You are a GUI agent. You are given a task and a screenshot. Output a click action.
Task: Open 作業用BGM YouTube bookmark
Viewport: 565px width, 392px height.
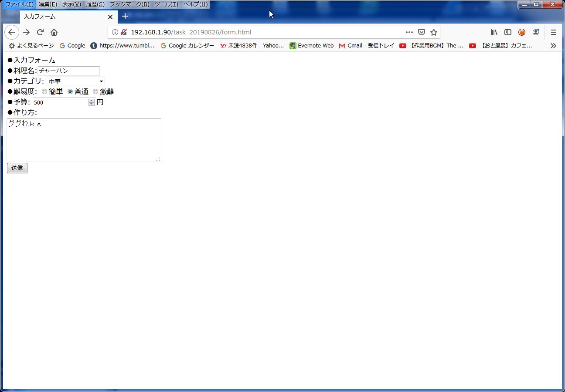432,46
